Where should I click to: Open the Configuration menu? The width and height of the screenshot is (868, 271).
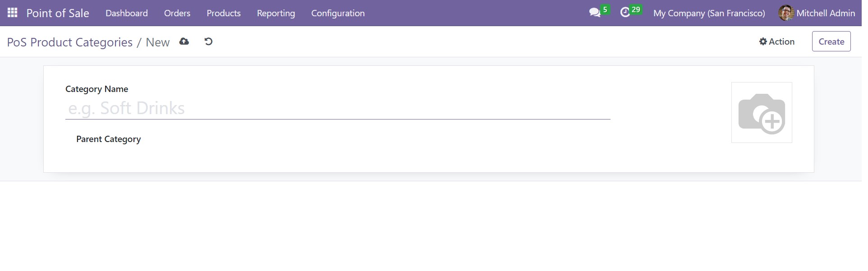[338, 13]
